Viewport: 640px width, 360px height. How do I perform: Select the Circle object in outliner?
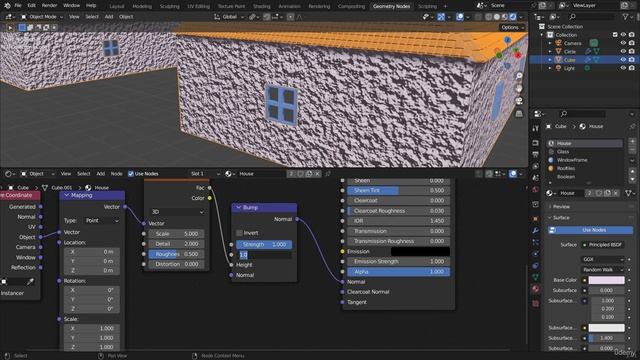tap(570, 51)
